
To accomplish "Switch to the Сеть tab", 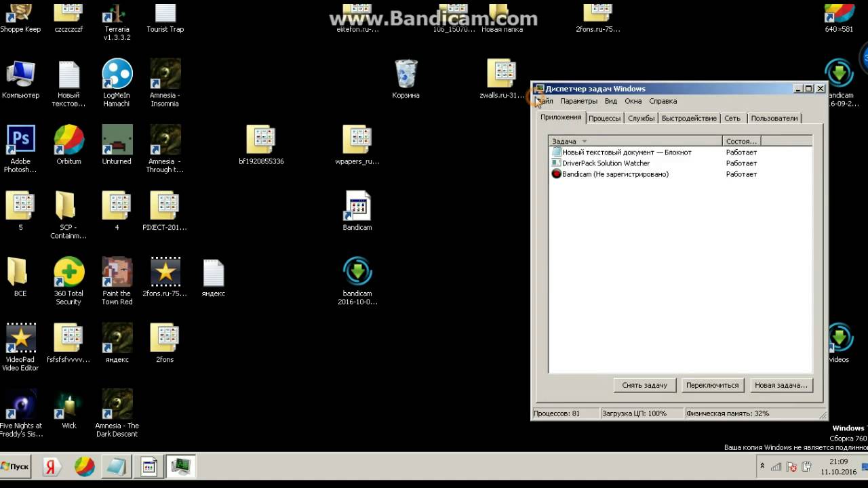I will click(732, 118).
